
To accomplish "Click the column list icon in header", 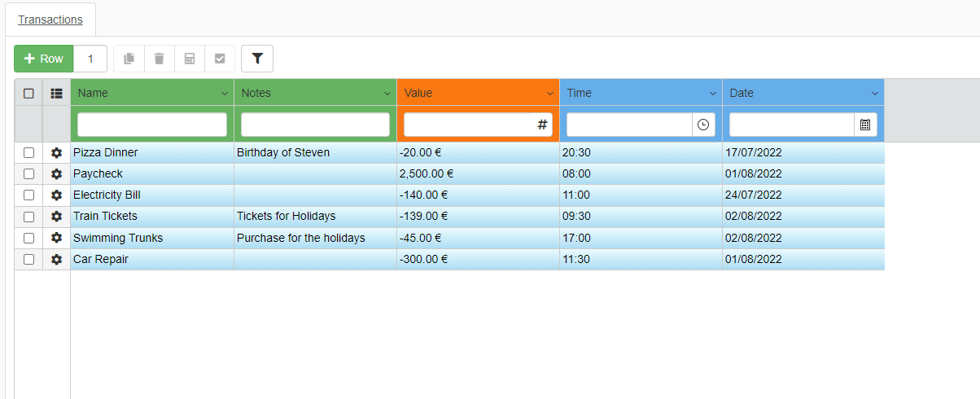I will [56, 94].
